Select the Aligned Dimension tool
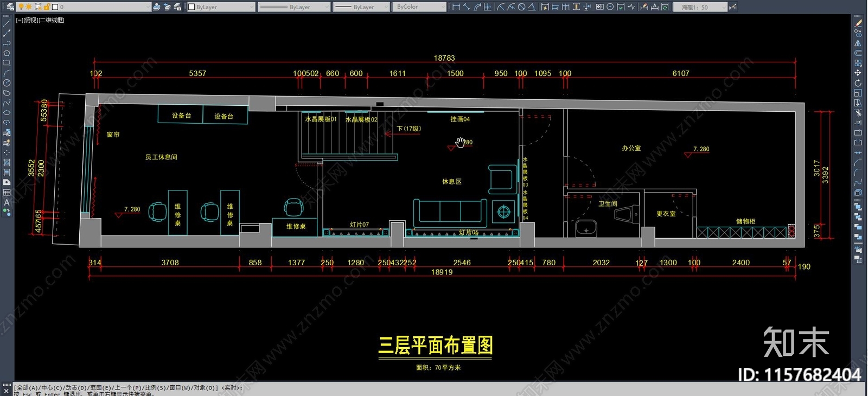The width and height of the screenshot is (868, 396). (467, 7)
